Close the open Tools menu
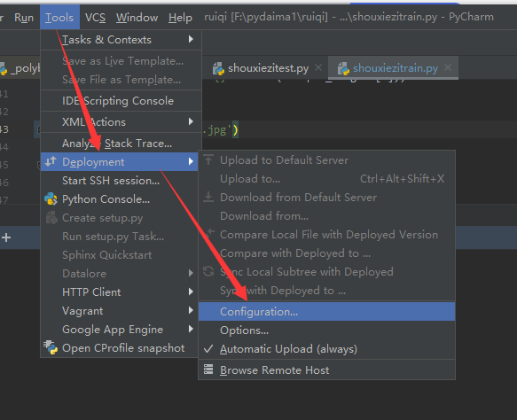 coord(59,18)
